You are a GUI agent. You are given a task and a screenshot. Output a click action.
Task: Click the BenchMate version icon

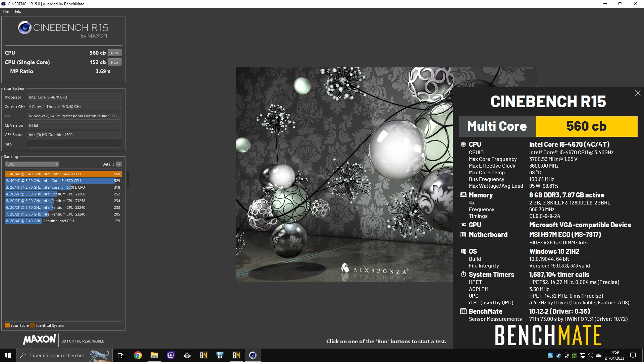(x=463, y=311)
